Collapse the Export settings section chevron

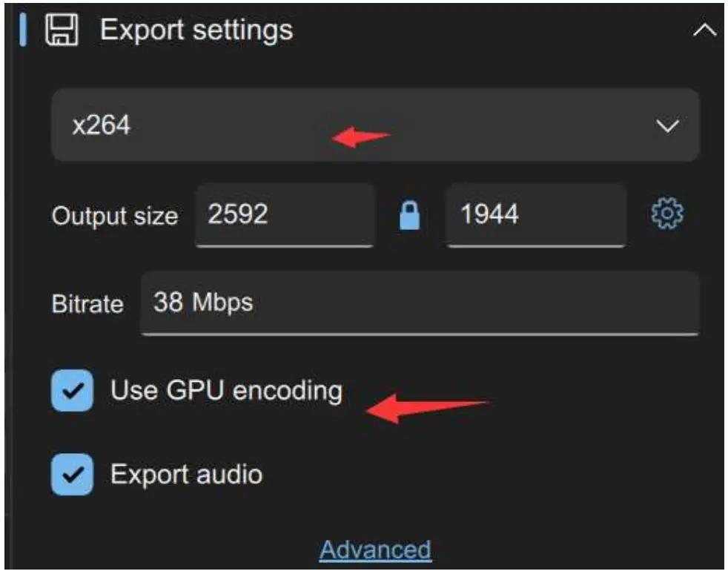(x=704, y=31)
